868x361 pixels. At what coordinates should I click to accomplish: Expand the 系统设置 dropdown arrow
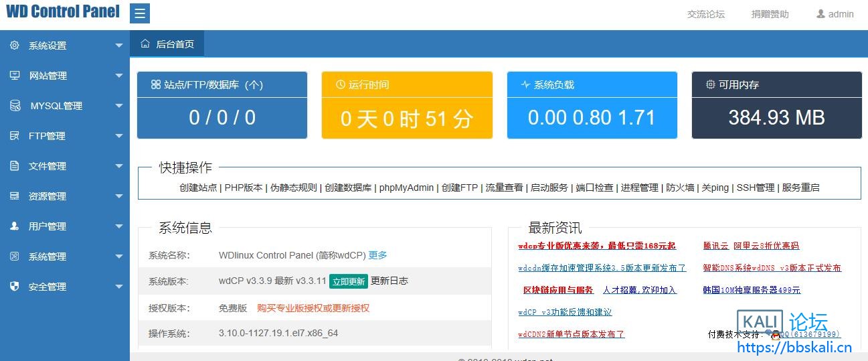[119, 46]
